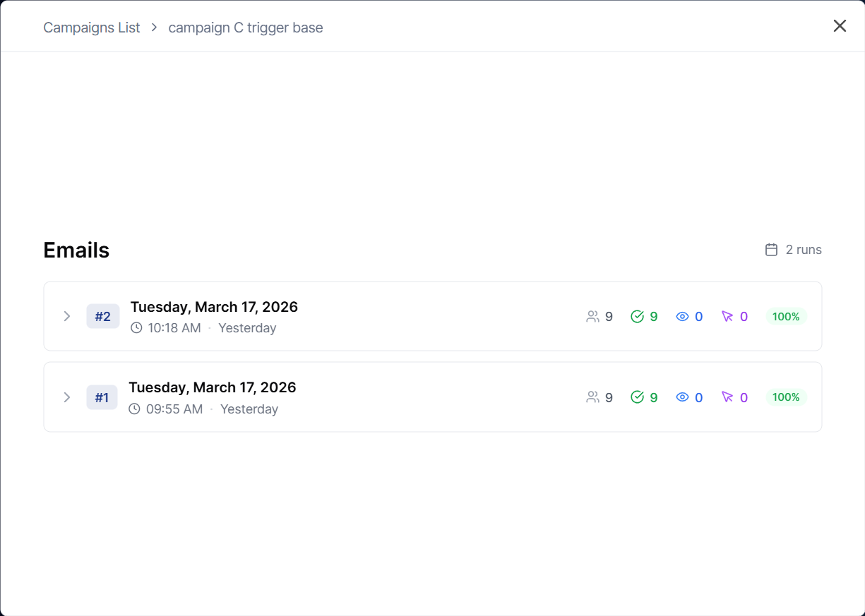The width and height of the screenshot is (865, 616).
Task: Click the opens eye icon on run #1
Action: 681,397
